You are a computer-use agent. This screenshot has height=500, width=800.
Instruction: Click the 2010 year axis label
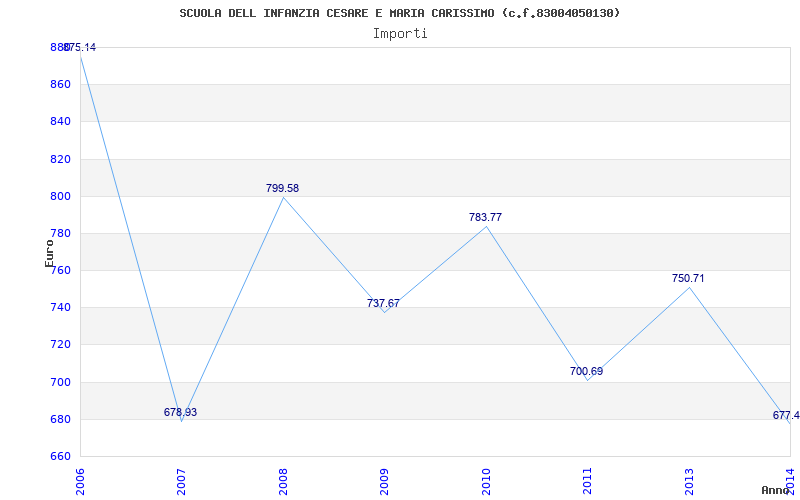[x=486, y=482]
